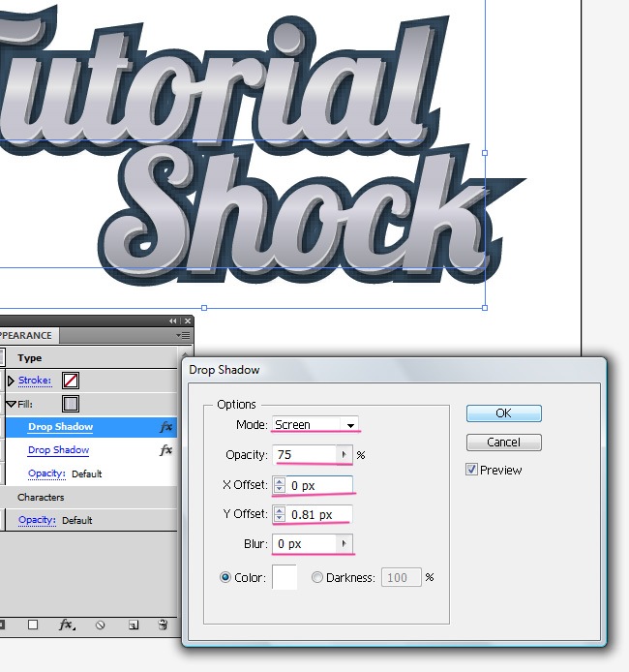Click OK in Drop Shadow dialog
Image resolution: width=629 pixels, height=672 pixels.
[x=504, y=413]
